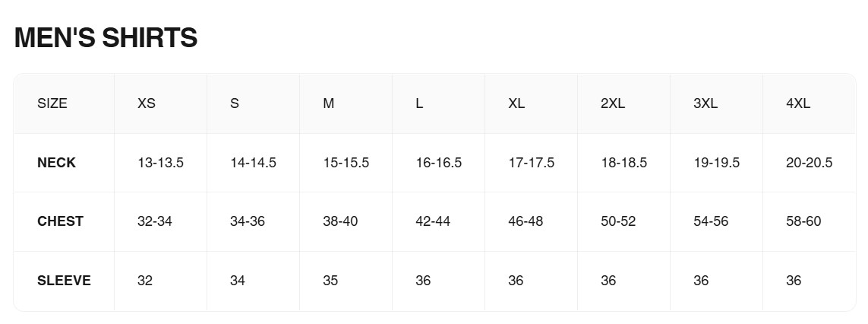Click neck measurement 18-18.5 for 2XL
868x324 pixels.
pyautogui.click(x=623, y=163)
